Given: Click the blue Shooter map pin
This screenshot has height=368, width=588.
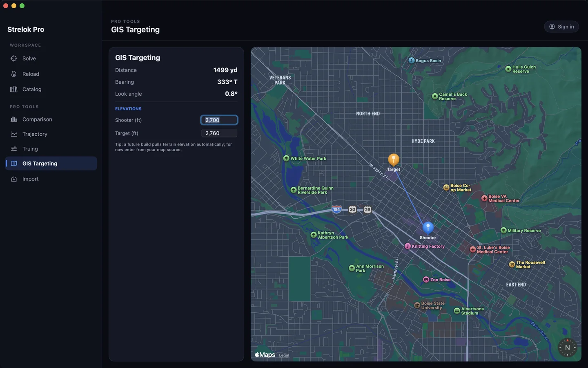Looking at the screenshot, I should [428, 228].
